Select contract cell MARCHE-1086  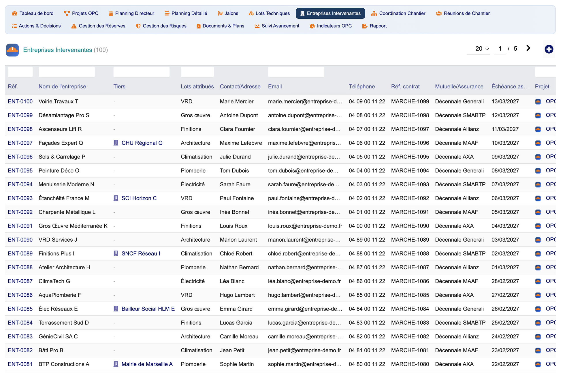[x=410, y=281]
